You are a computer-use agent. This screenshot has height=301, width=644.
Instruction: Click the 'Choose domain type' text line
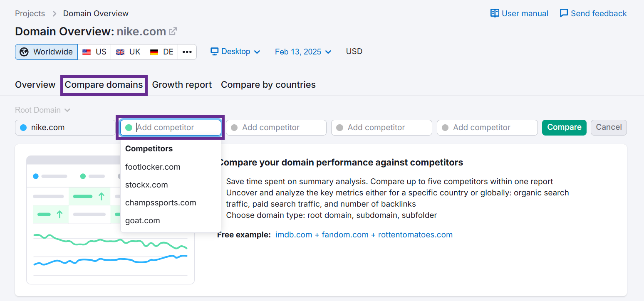click(x=332, y=215)
